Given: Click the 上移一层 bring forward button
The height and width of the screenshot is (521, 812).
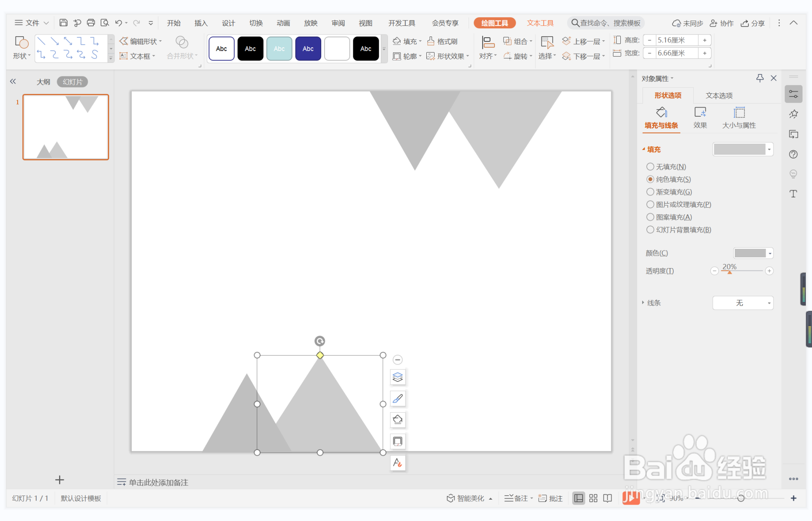Looking at the screenshot, I should (x=583, y=41).
